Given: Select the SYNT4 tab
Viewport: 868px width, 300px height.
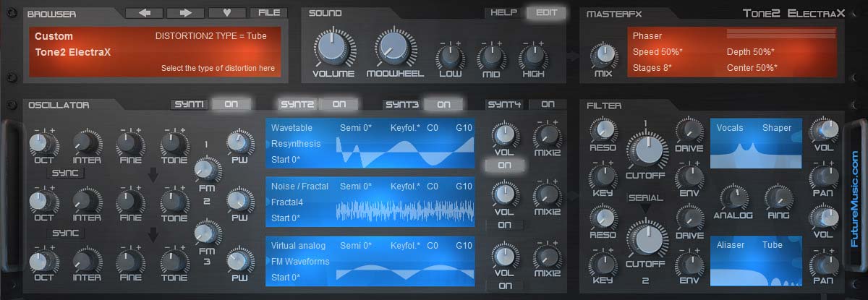Looking at the screenshot, I should point(504,105).
